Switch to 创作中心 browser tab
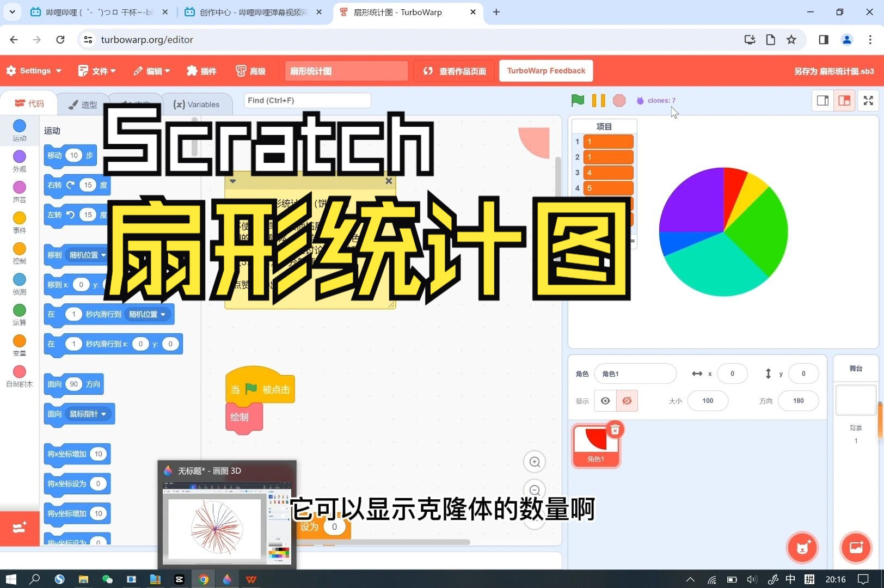884x588 pixels. pos(254,12)
